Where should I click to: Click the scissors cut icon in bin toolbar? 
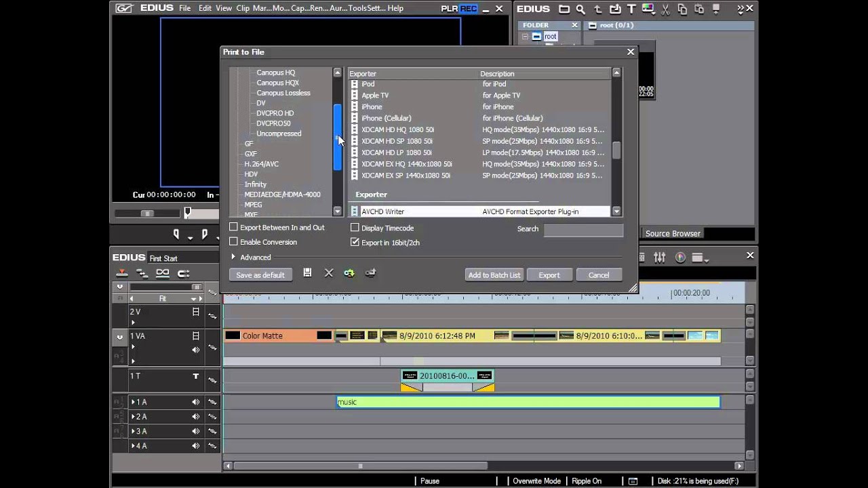click(665, 9)
